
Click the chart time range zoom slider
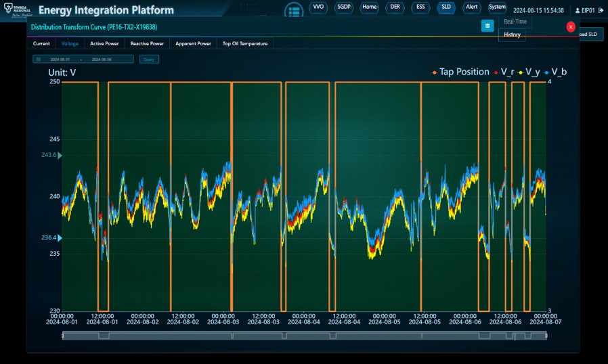point(304,336)
